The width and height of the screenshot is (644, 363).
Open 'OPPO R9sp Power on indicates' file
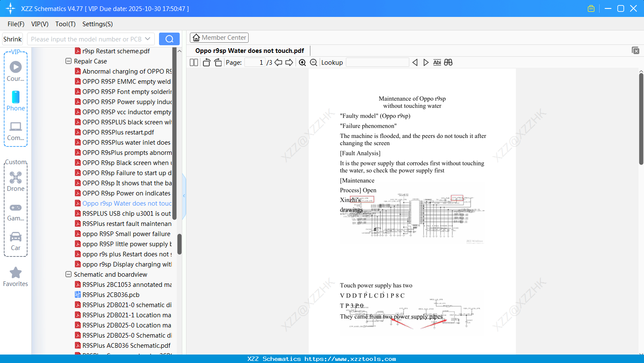pyautogui.click(x=123, y=193)
